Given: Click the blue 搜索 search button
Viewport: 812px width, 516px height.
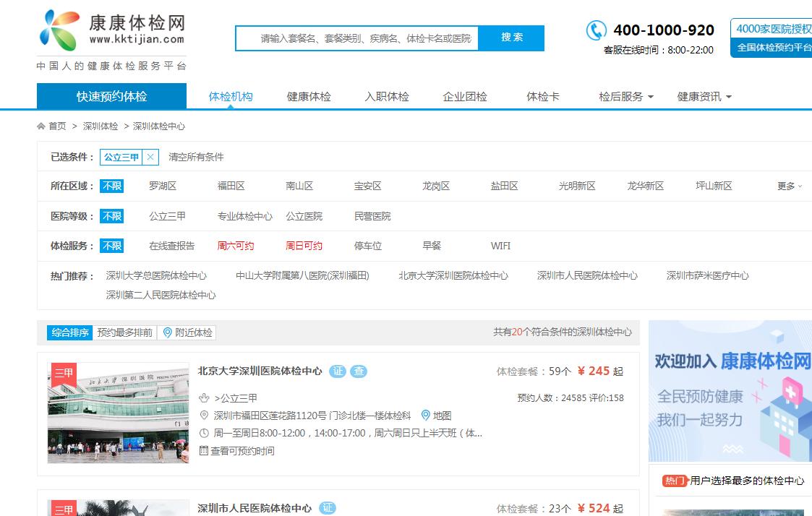Looking at the screenshot, I should tap(512, 38).
